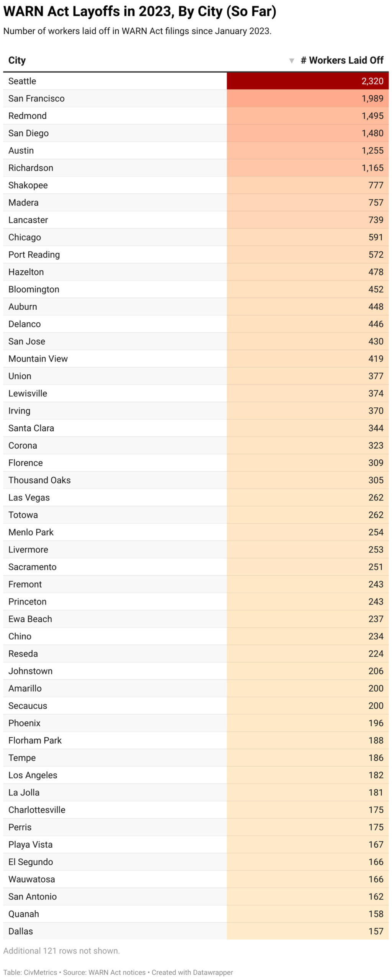Sort table by City column header
This screenshot has width=392, height=980.
17,60
